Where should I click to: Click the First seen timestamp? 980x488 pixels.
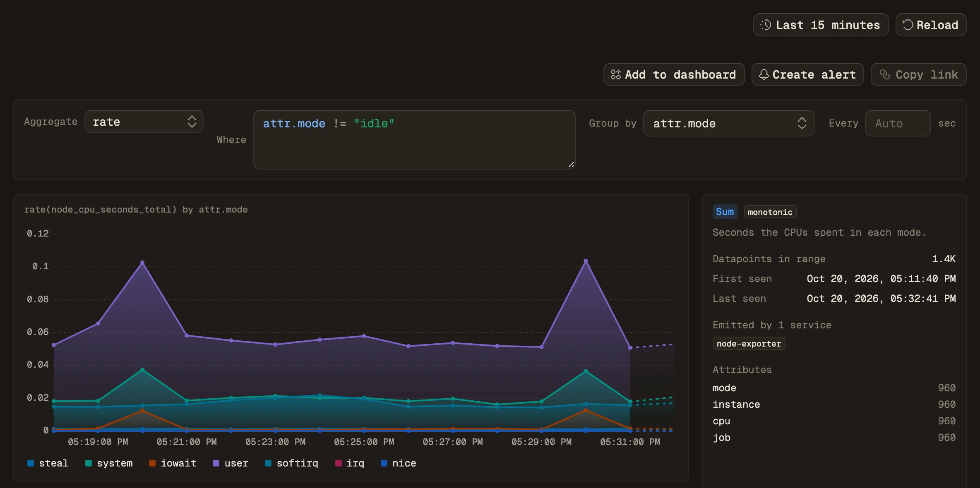(x=881, y=279)
